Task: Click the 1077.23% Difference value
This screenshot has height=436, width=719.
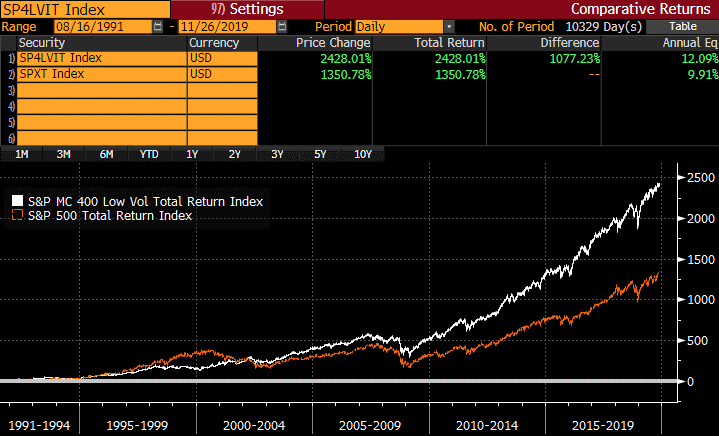Action: coord(575,59)
